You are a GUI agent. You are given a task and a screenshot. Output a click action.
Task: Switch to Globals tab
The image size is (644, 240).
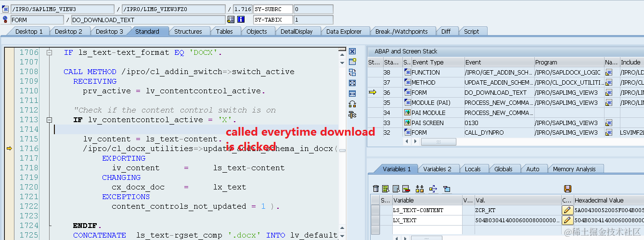click(x=503, y=169)
